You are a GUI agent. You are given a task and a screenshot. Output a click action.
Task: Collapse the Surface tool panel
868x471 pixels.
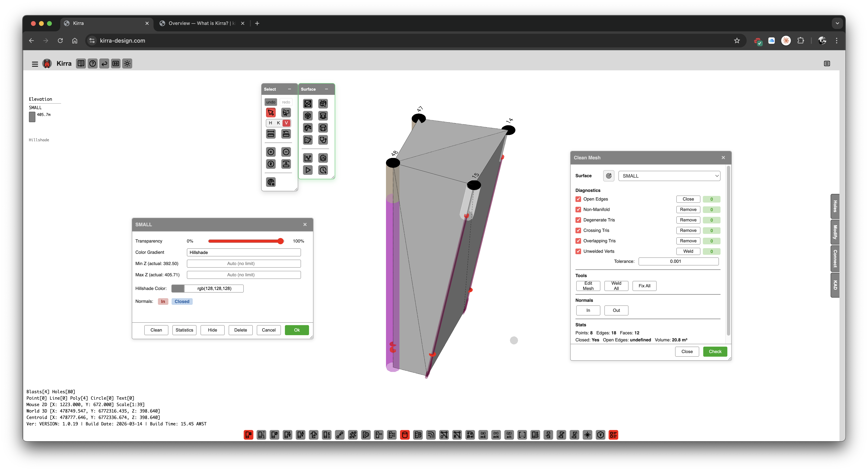[x=326, y=89]
